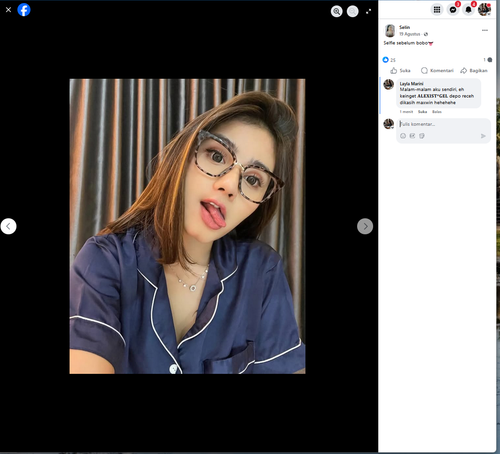This screenshot has height=454, width=500.
Task: Share the post with Bagikan
Action: (x=474, y=71)
